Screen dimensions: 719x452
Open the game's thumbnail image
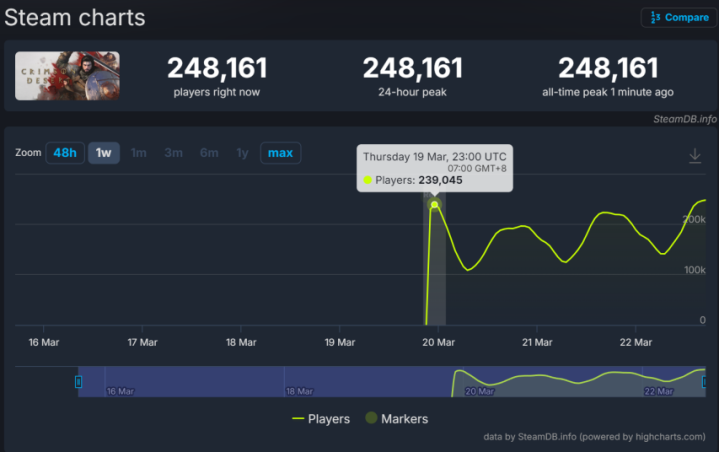point(67,76)
